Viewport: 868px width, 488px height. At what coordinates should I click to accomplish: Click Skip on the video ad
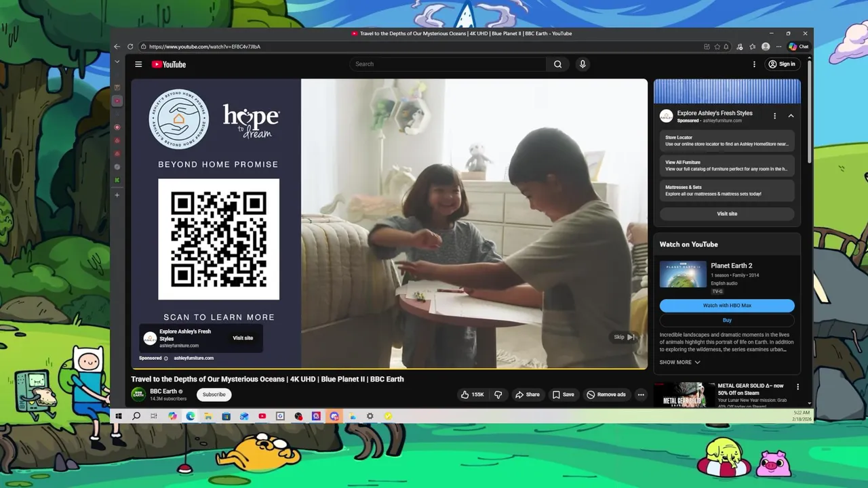(x=625, y=337)
